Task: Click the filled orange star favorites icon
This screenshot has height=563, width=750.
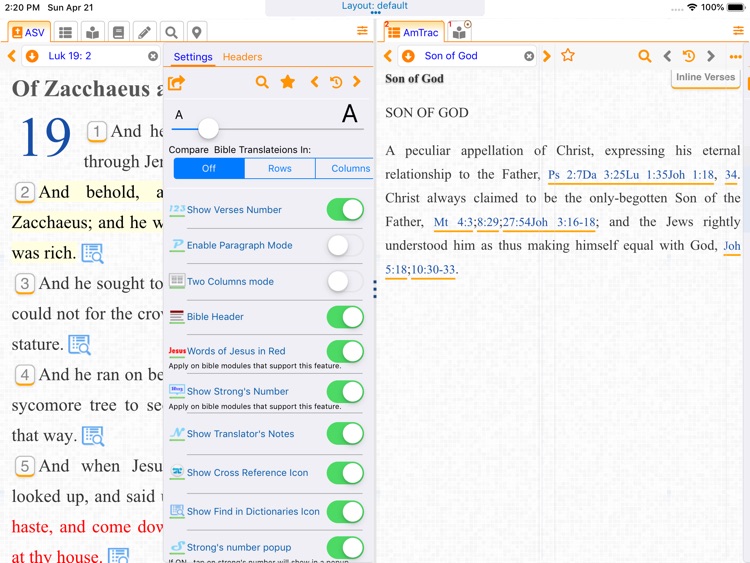Action: 287,82
